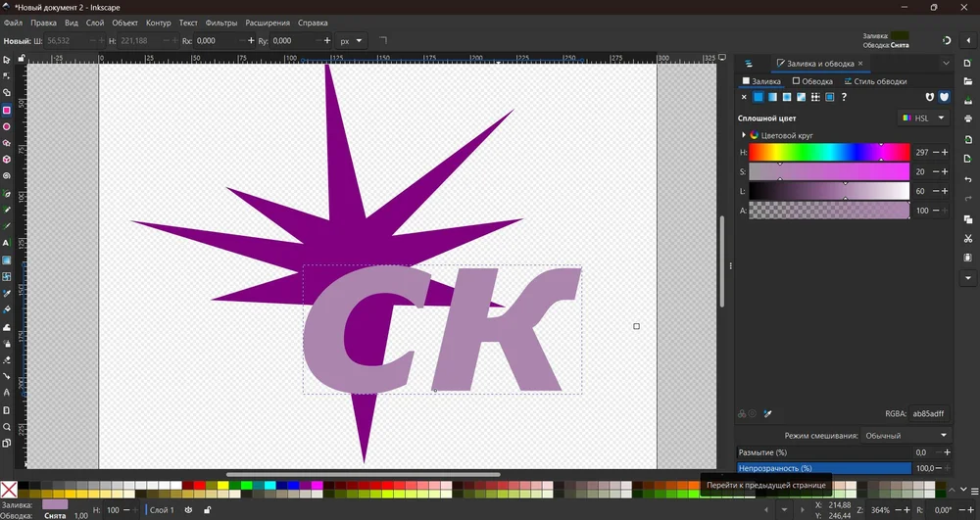Open the HSL color mode dropdown
The width and height of the screenshot is (980, 520).
pos(924,118)
